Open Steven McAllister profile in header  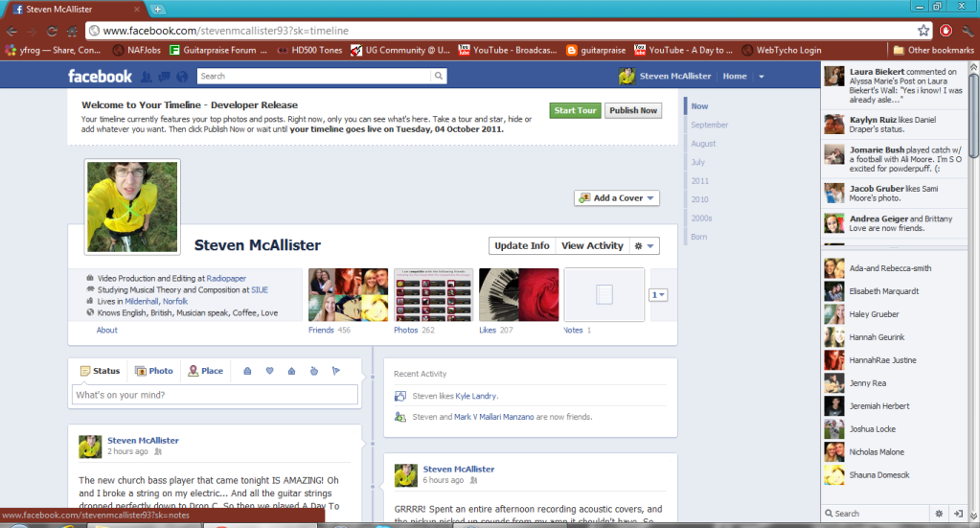(665, 77)
